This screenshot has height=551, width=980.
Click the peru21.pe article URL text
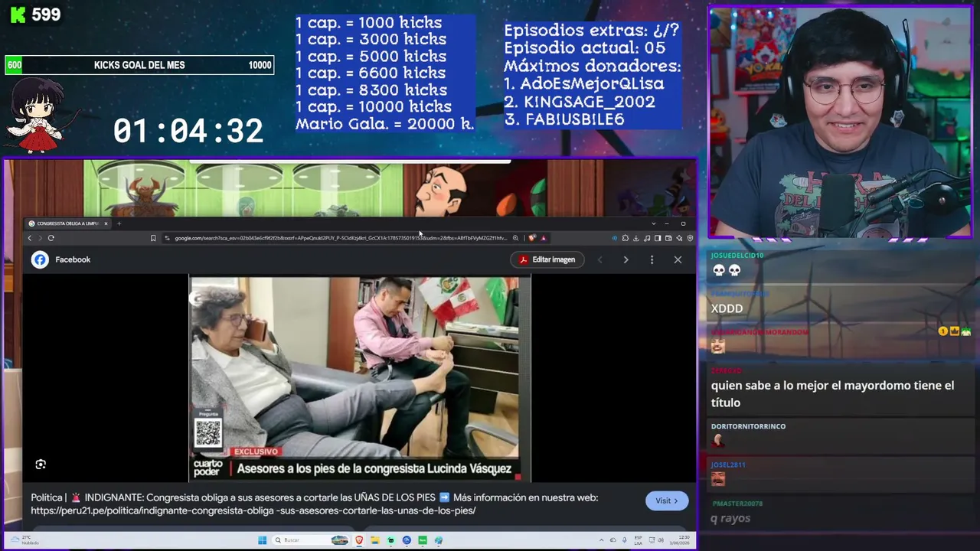pyautogui.click(x=253, y=510)
